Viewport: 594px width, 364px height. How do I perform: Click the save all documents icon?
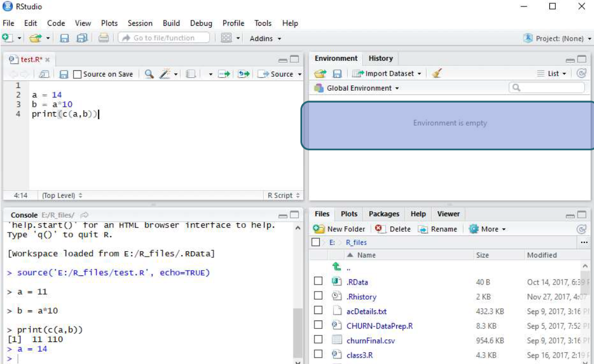pyautogui.click(x=82, y=38)
